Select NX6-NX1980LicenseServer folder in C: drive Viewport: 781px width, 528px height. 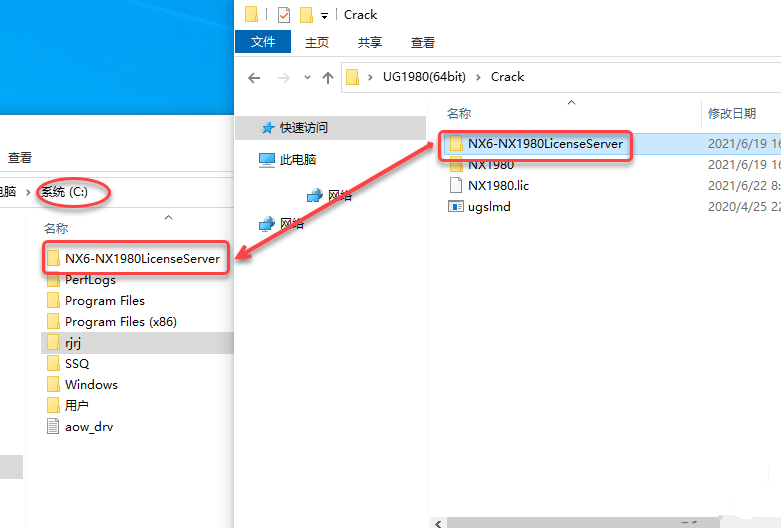142,259
